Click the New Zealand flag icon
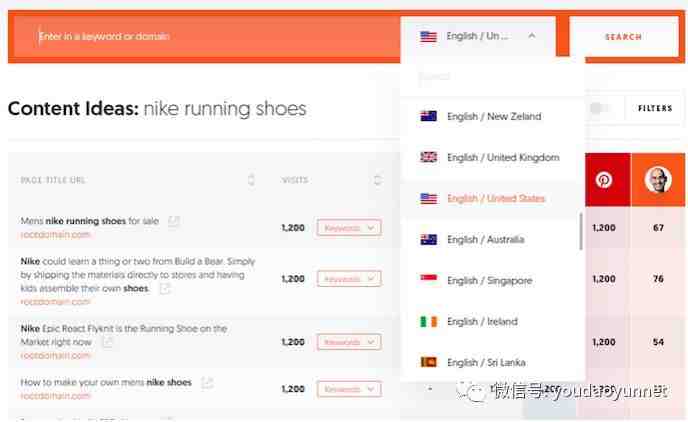Image resolution: width=688 pixels, height=422 pixels. click(x=428, y=116)
